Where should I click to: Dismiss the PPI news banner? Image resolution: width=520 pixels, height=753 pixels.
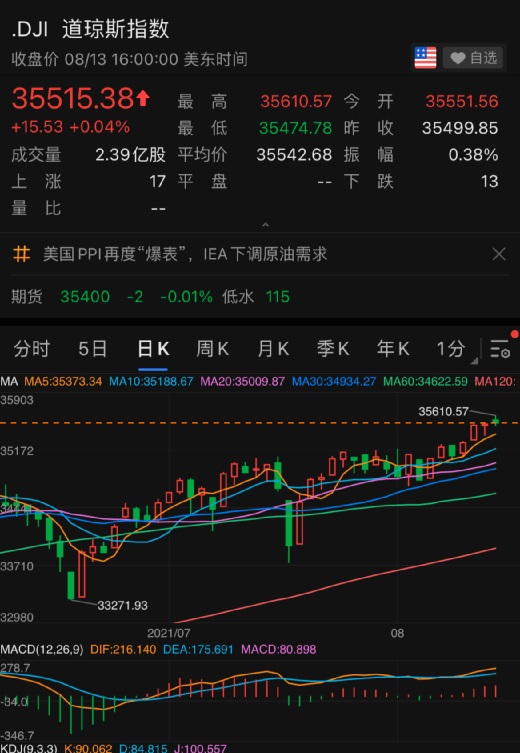pos(499,254)
